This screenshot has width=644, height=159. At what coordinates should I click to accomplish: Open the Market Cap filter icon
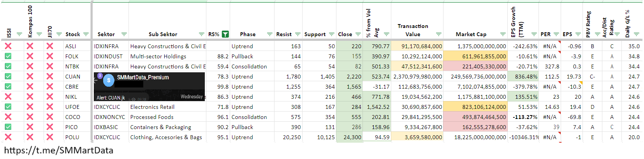point(503,34)
